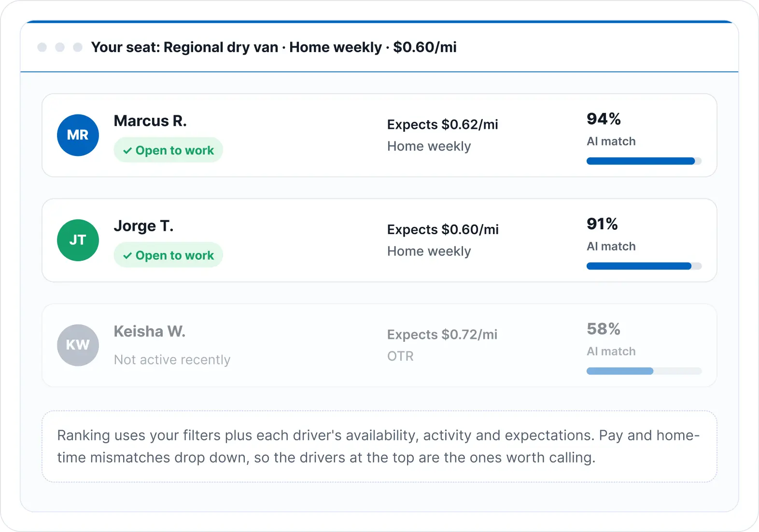Click the "Open to work" label on Jorge T.'s card
Image resolution: width=759 pixels, height=532 pixels.
click(175, 256)
